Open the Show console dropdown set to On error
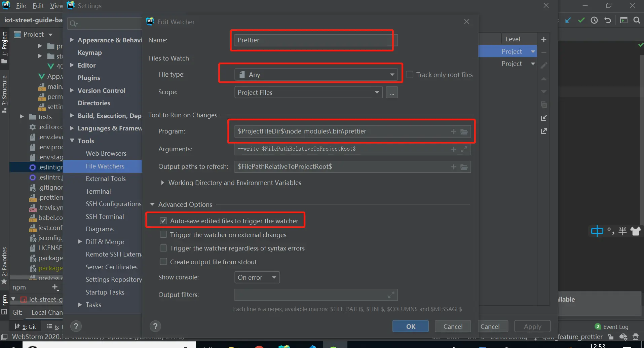Viewport: 644px width, 348px height. click(257, 277)
